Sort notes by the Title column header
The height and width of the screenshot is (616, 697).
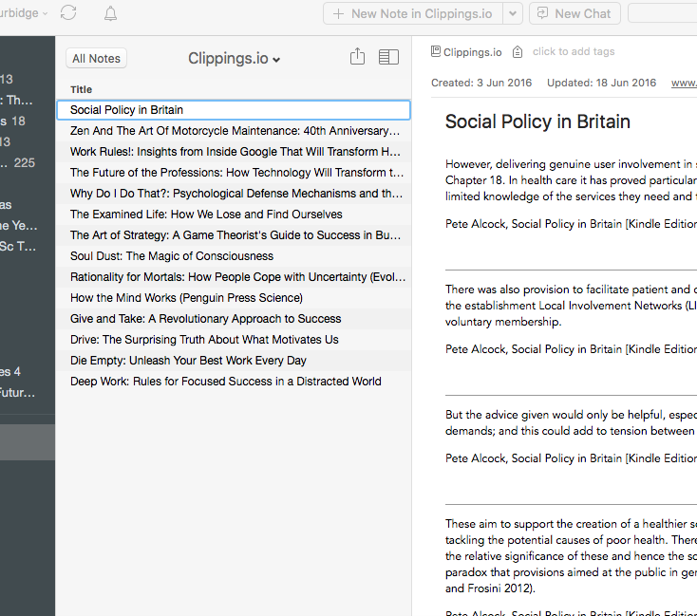(x=82, y=90)
